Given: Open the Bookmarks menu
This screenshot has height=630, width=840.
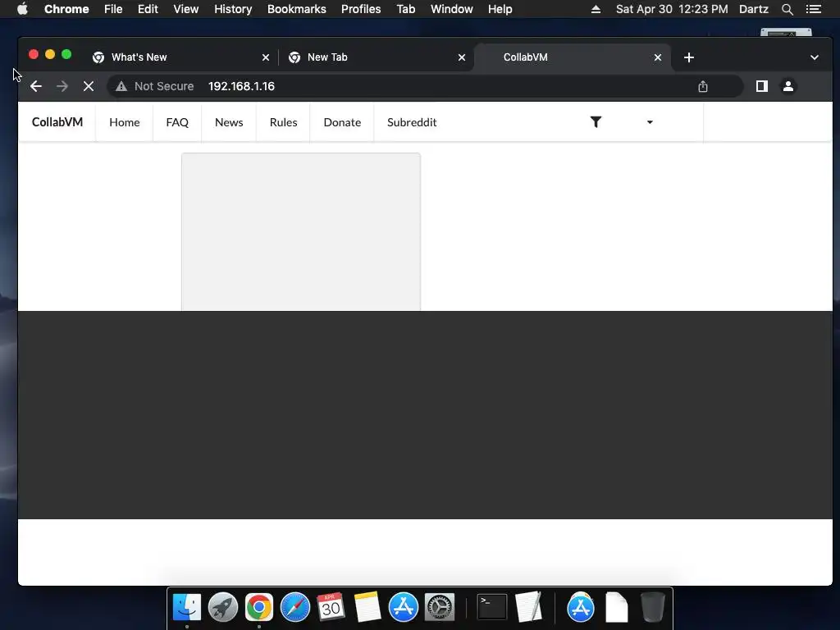Looking at the screenshot, I should coord(296,9).
